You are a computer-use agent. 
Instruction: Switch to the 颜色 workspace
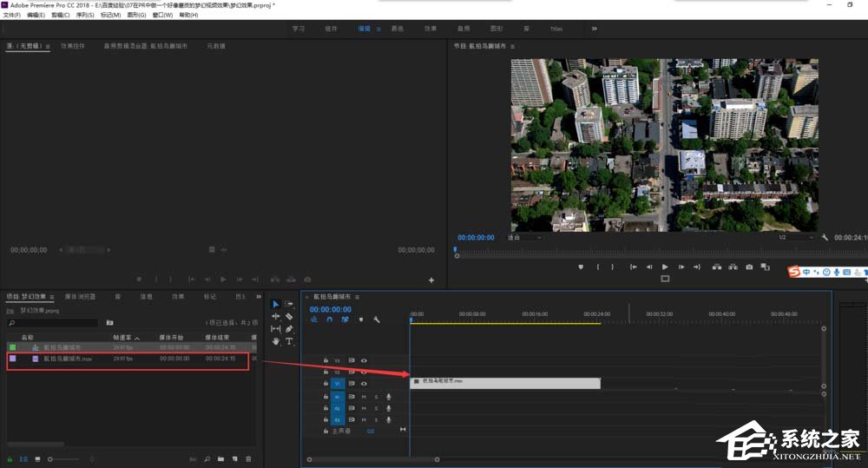pyautogui.click(x=397, y=29)
